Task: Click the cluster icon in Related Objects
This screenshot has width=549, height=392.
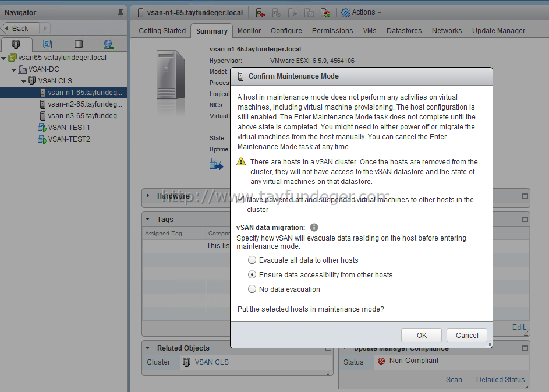Action: click(187, 362)
